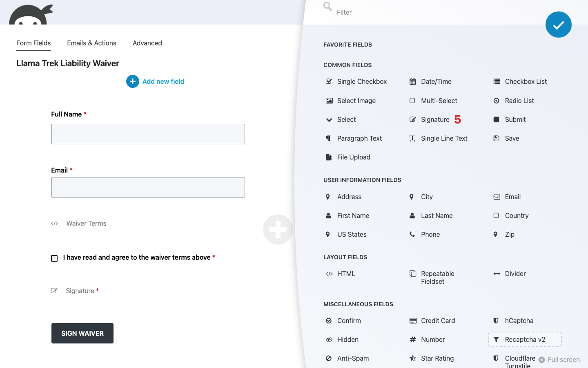This screenshot has height=368, width=588.
Task: Tick the waiver terms agreement checkbox
Action: tap(54, 258)
